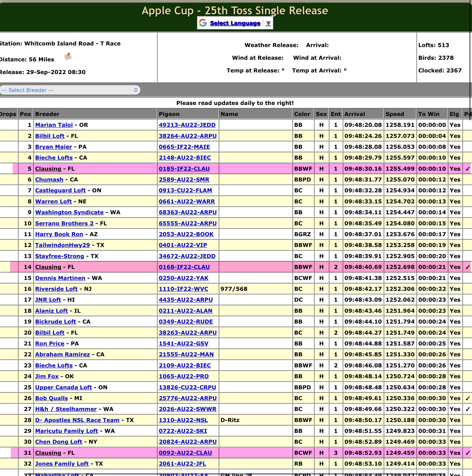Screen dimensions: 472x476
Task: Open pigeon 0913-CU22-FLAM
Action: point(185,190)
